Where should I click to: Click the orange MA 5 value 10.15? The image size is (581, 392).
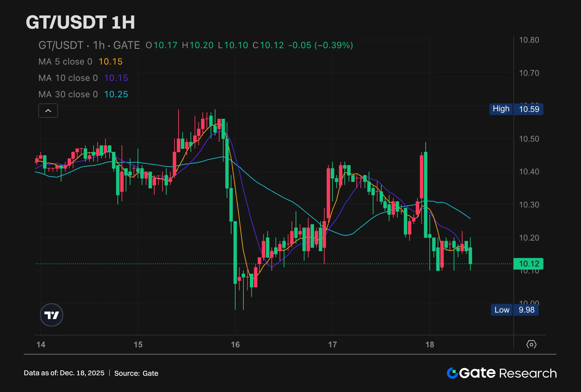(x=110, y=62)
